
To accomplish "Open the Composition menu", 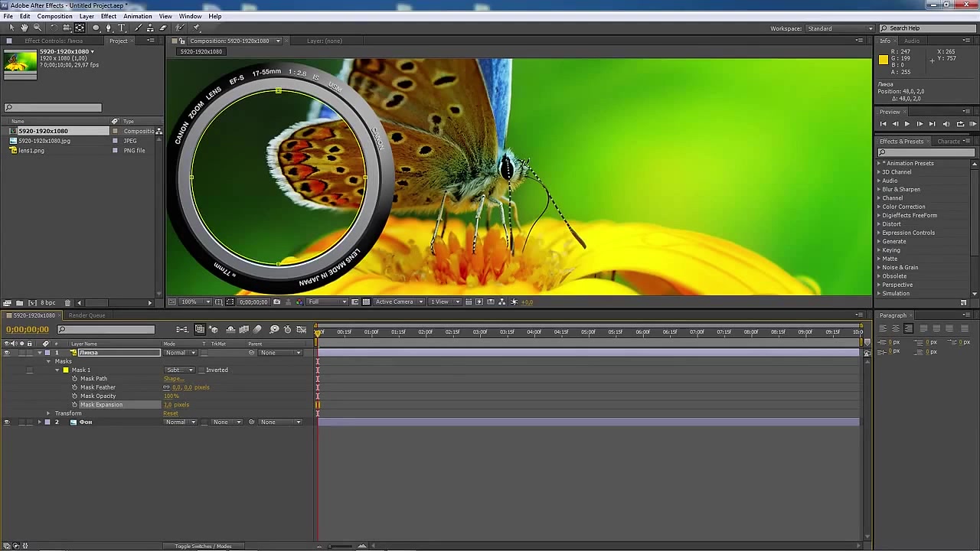I will pos(54,16).
